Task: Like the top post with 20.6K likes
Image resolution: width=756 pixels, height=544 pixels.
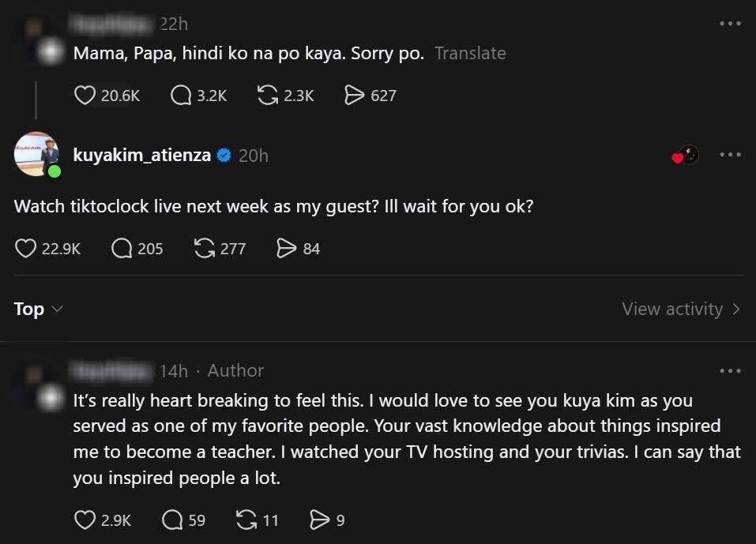Action: [85, 96]
